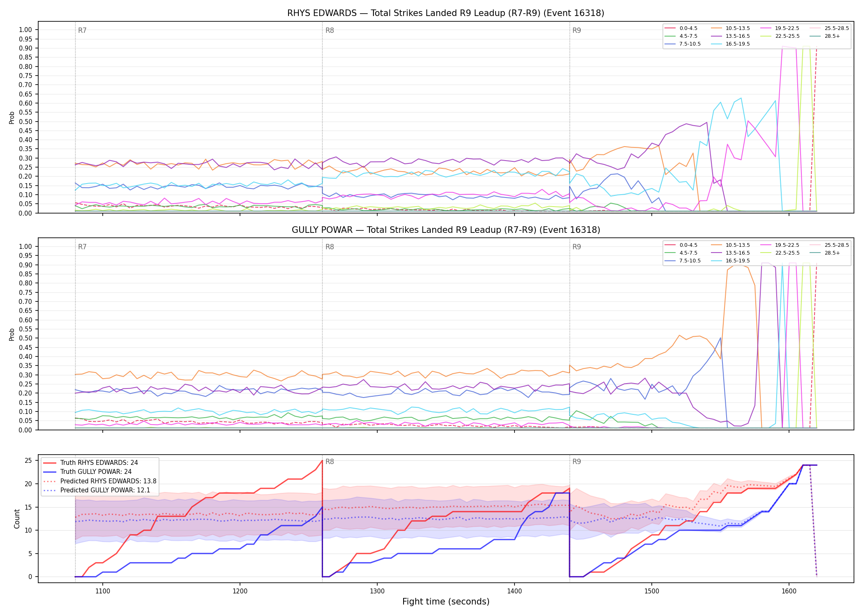This screenshot has height=616, width=863.
Task: Click the 'Prob' y-axis label of the RHYS EDWARDS chart
Action: pos(12,117)
